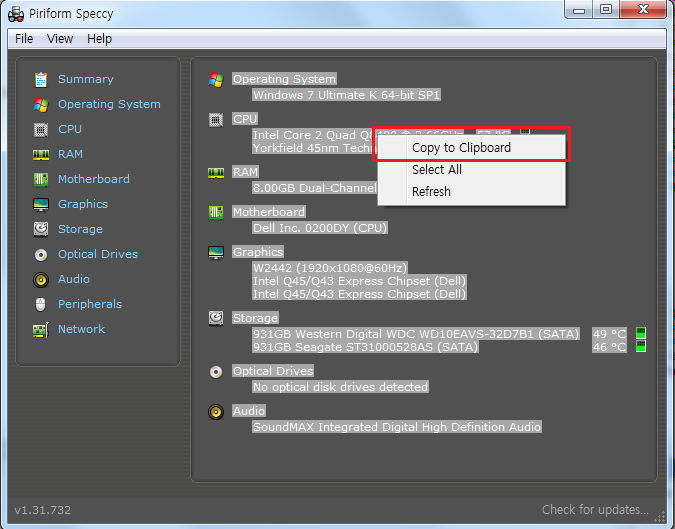The height and width of the screenshot is (529, 675).
Task: Click No optical disk drives detected text
Action: click(340, 387)
